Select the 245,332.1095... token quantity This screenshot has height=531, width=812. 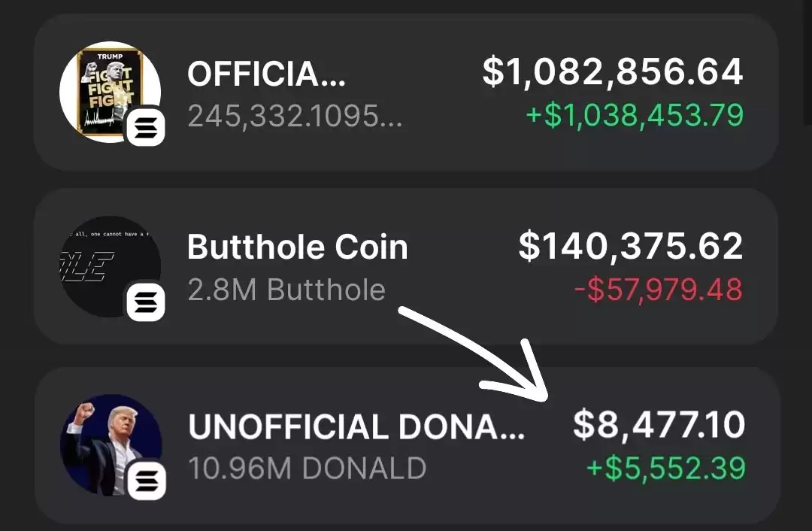pos(295,116)
